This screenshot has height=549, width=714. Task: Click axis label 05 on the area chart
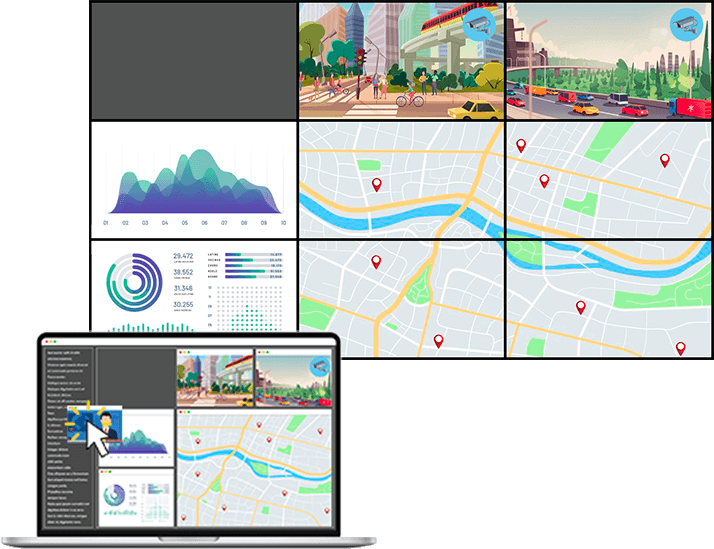(x=184, y=223)
